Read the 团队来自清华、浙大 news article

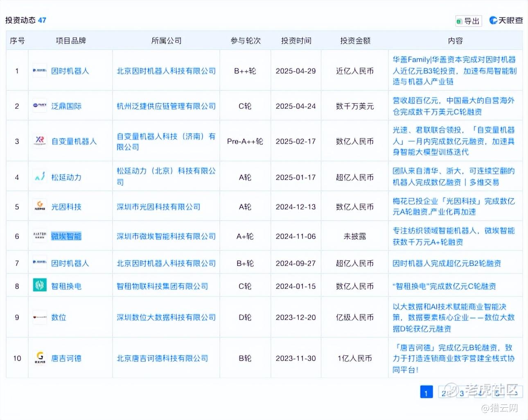tap(454, 176)
